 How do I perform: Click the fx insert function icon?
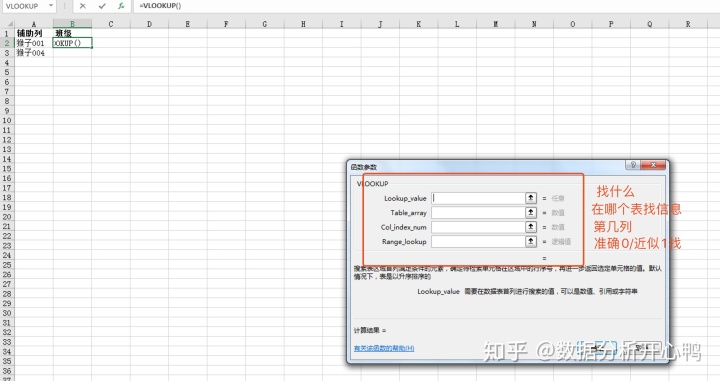(x=121, y=6)
